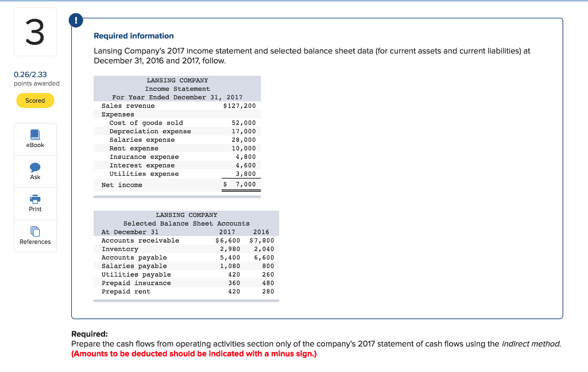Select Utilities payable 2016 value 260
588x372 pixels.
pyautogui.click(x=268, y=274)
